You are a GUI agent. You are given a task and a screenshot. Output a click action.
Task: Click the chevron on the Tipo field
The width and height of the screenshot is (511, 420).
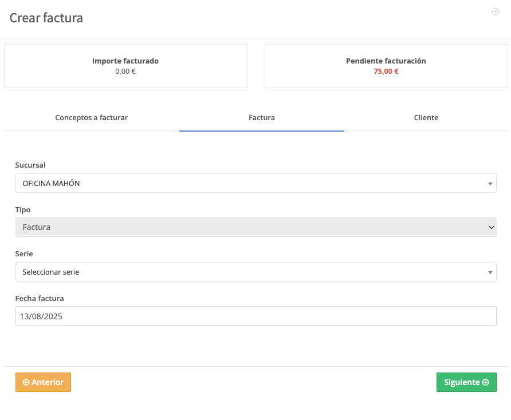tap(491, 227)
